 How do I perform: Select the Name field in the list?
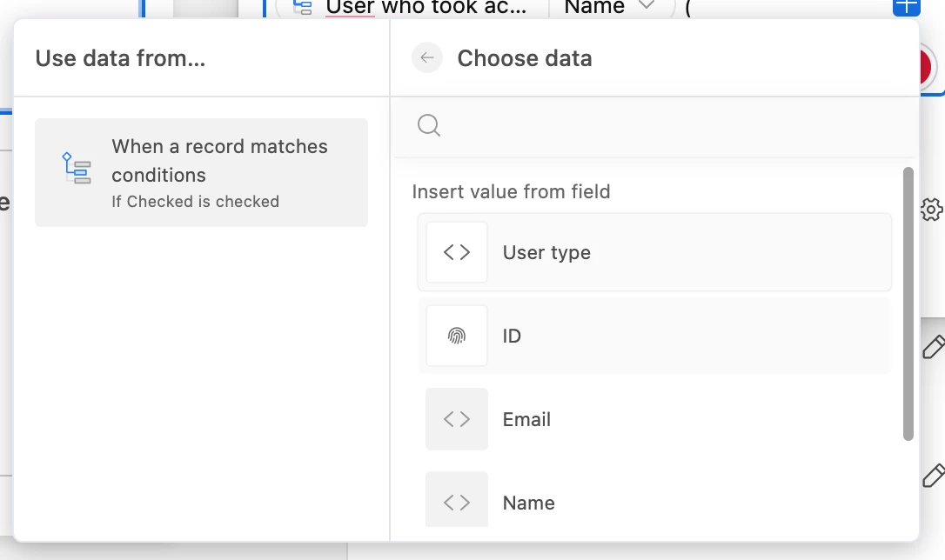pyautogui.click(x=528, y=503)
